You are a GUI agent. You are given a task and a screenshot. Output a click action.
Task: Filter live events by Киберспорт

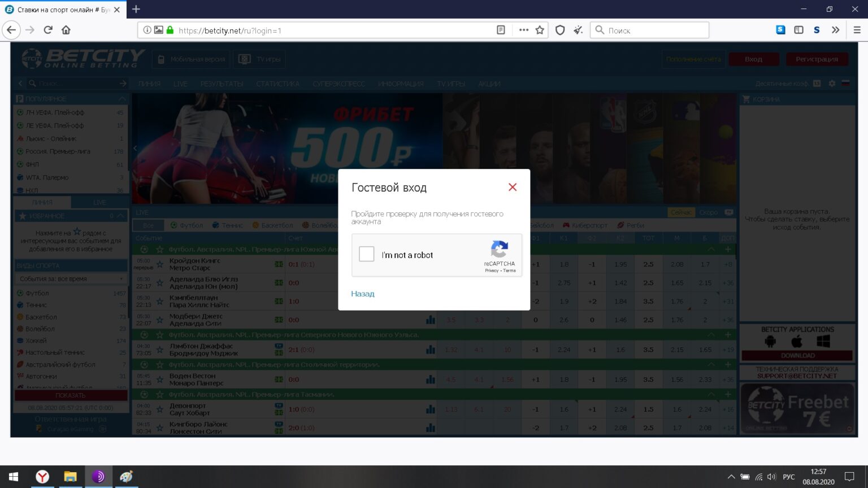[584, 225]
